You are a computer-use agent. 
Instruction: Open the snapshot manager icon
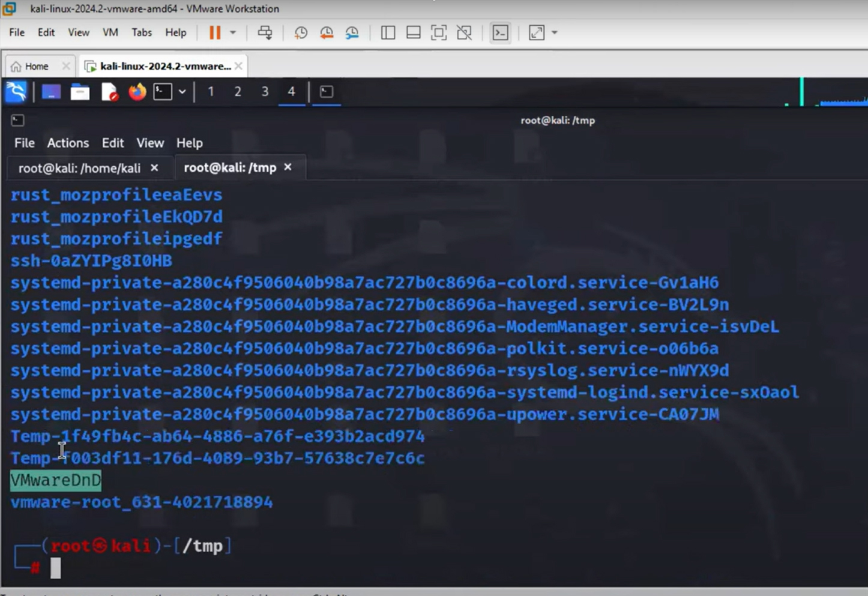(x=352, y=32)
